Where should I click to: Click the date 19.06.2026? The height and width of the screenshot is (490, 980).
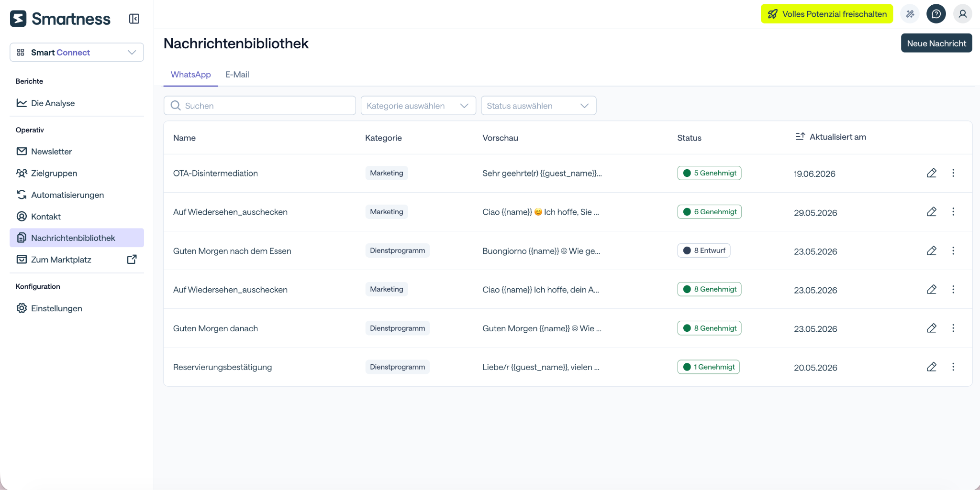coord(814,174)
